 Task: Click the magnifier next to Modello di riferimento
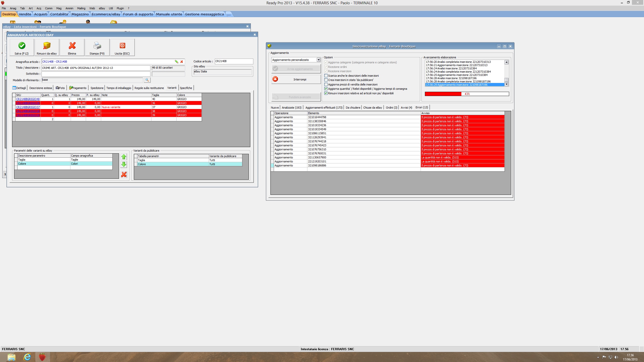click(147, 80)
